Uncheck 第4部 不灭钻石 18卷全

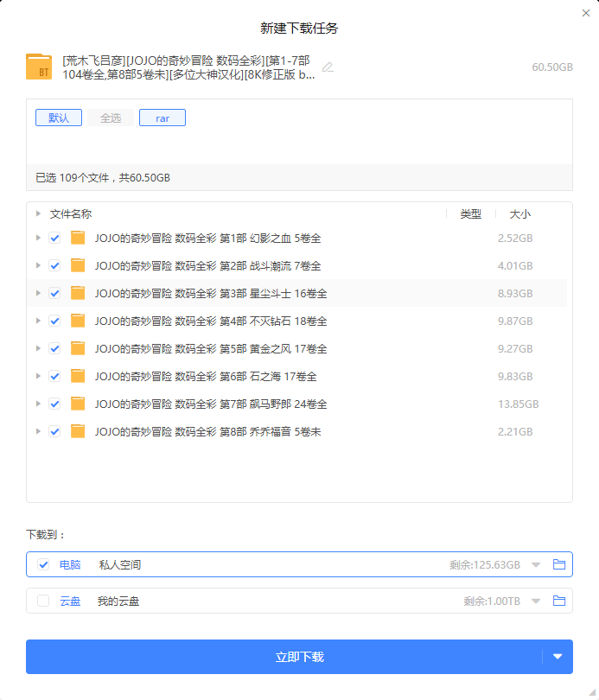[55, 321]
